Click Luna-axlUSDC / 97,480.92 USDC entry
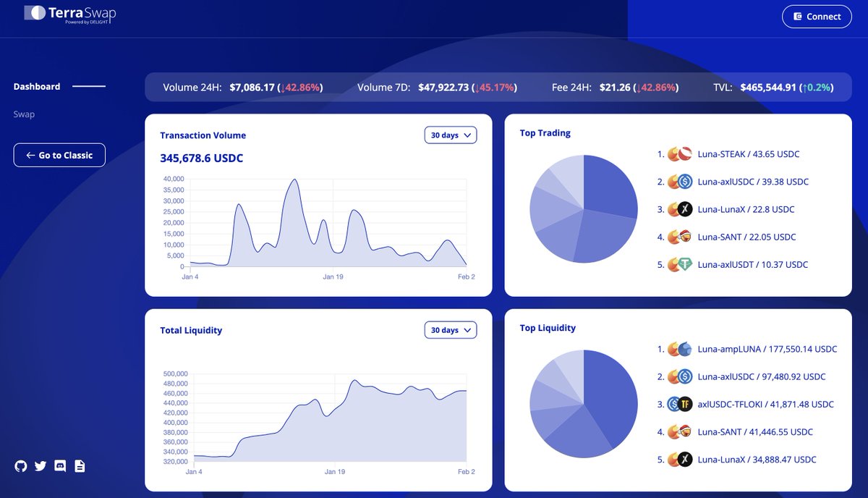The height and width of the screenshot is (498, 868). 762,376
